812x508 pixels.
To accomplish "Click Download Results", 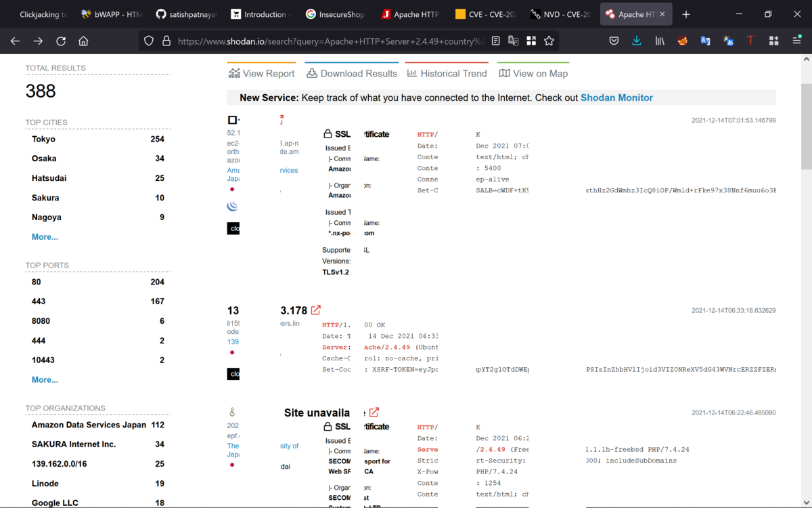I will (351, 73).
